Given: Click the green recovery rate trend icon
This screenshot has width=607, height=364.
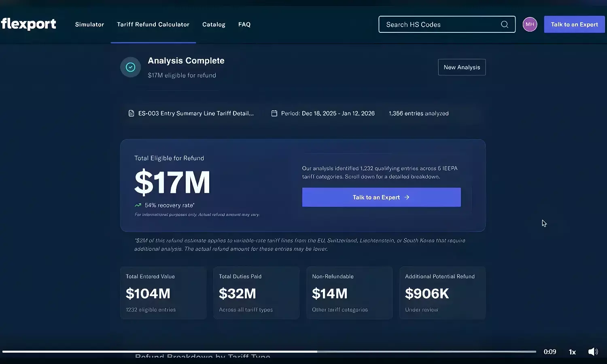Looking at the screenshot, I should pos(138,205).
